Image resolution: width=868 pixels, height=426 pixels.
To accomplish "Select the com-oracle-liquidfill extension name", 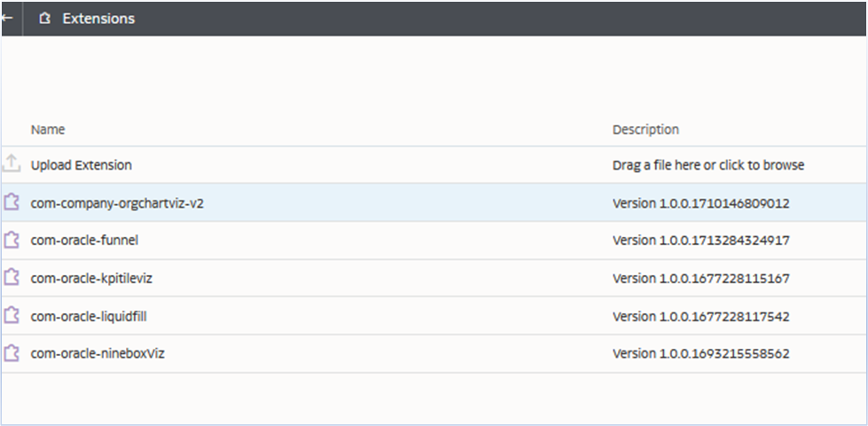I will (x=87, y=316).
